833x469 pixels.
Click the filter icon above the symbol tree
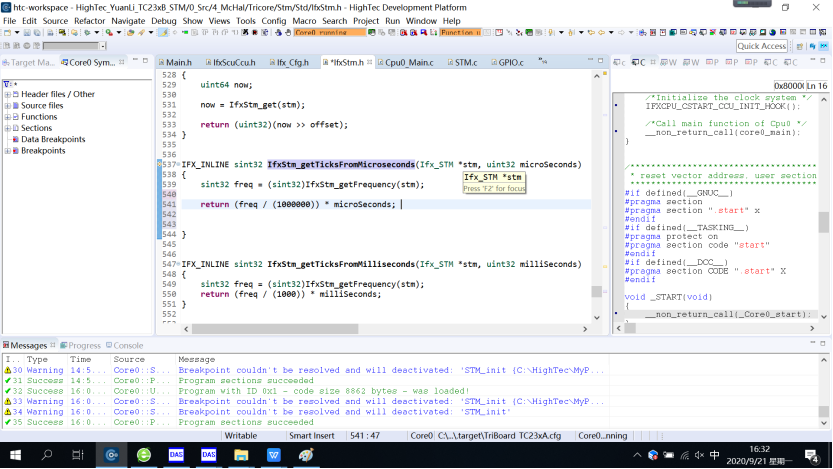click(x=6, y=83)
